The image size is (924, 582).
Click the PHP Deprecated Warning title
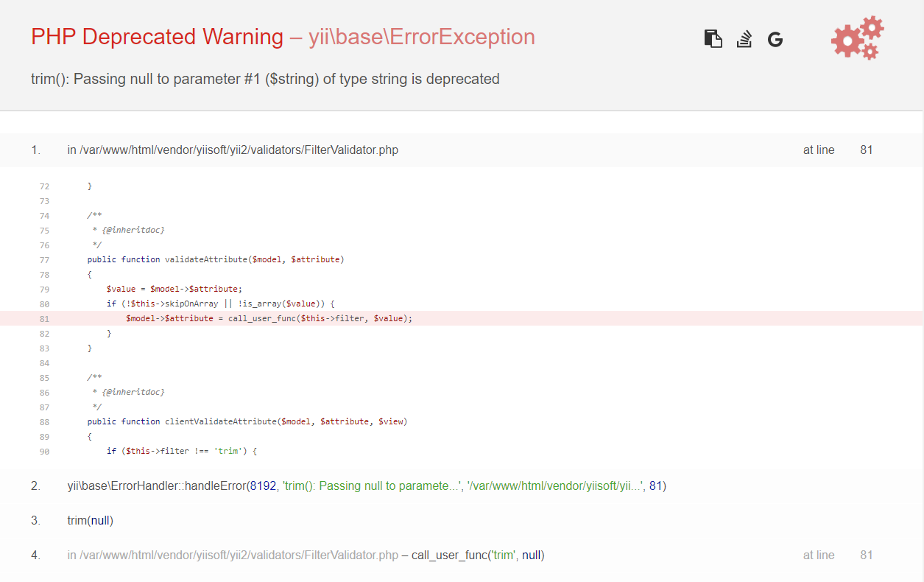(157, 37)
